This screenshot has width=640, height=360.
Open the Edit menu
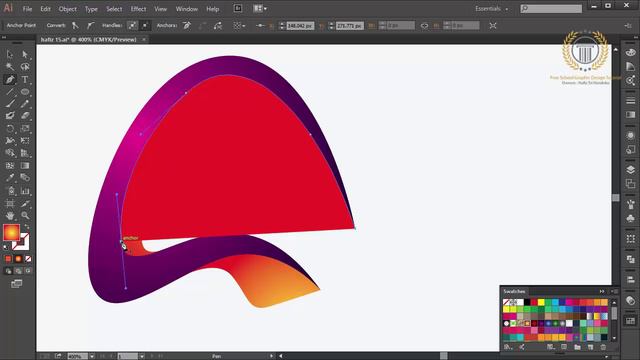[x=45, y=9]
